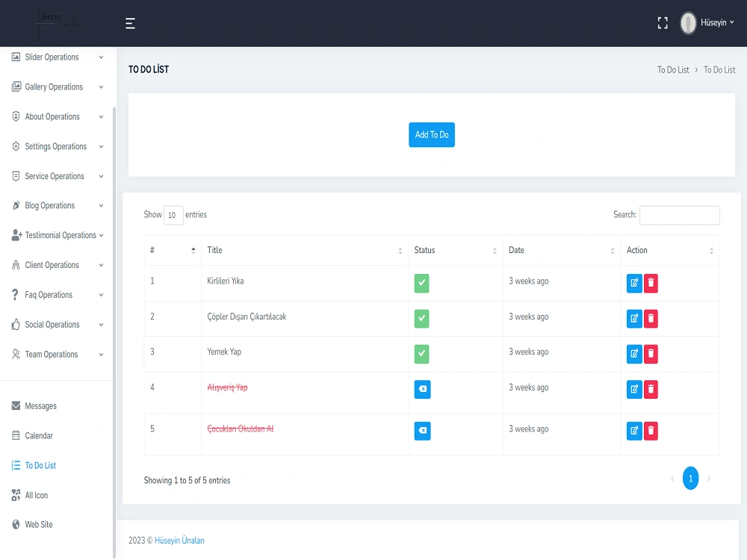Viewport: 747px width, 560px height.
Task: Edit the Çöpler Dışarı Çıkartılacak entry
Action: click(634, 319)
